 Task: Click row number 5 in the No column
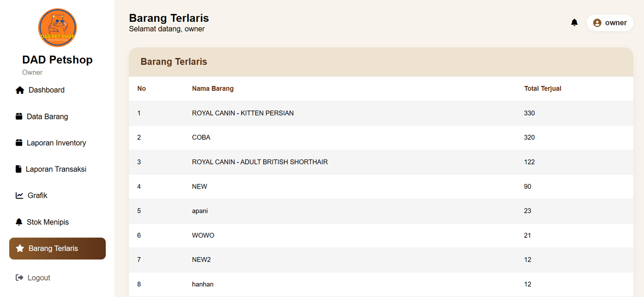[x=139, y=211]
